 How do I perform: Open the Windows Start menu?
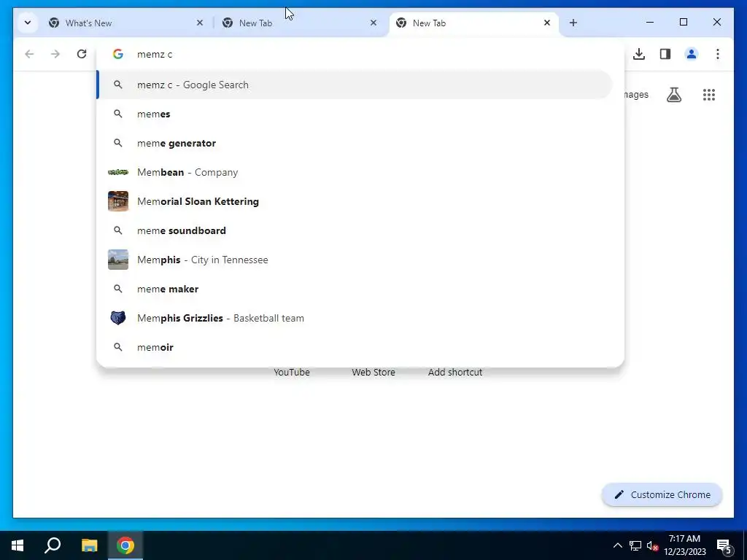coord(18,545)
